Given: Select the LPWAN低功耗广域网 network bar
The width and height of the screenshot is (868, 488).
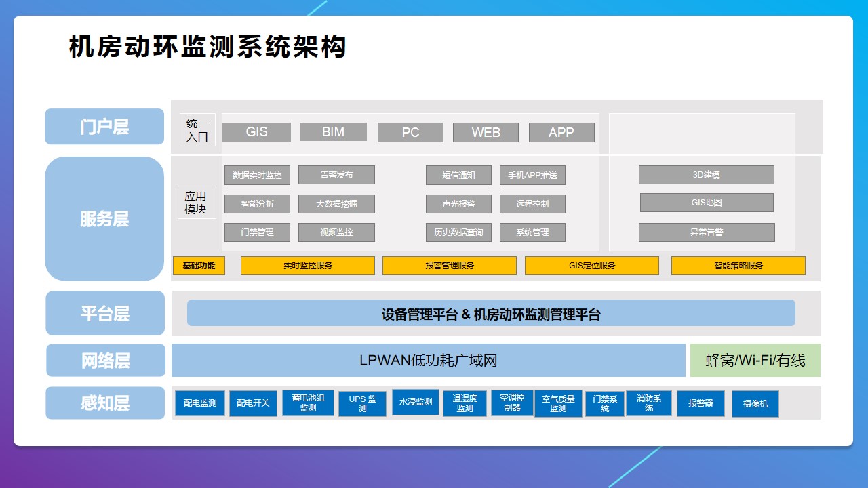Looking at the screenshot, I should 428,361.
